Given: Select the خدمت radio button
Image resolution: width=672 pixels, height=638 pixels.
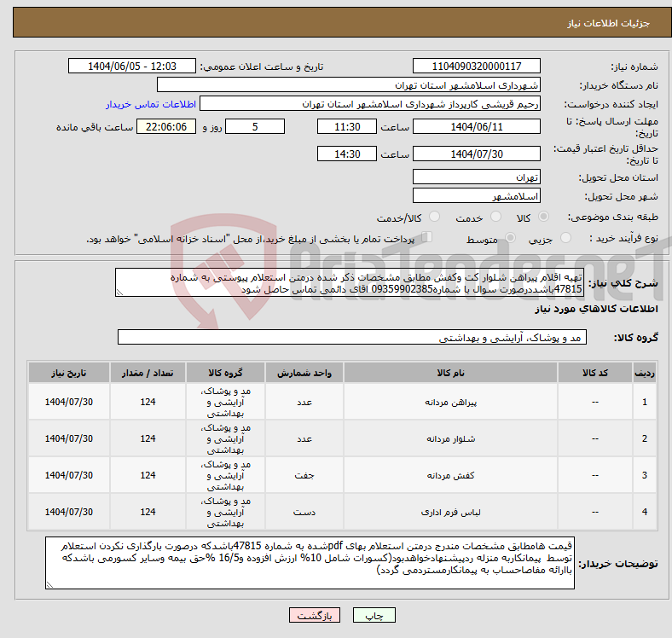Looking at the screenshot, I should pos(495,217).
